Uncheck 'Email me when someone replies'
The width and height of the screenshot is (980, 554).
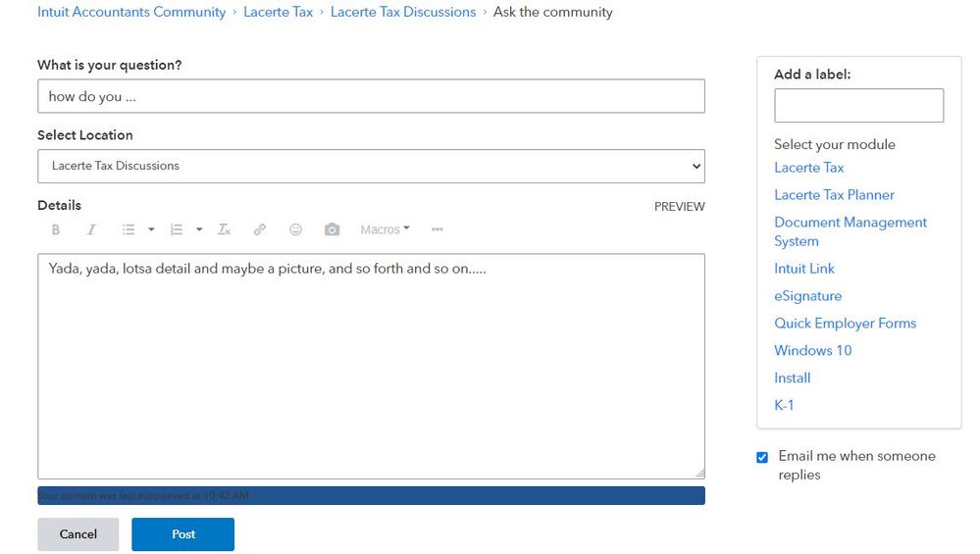(x=762, y=458)
